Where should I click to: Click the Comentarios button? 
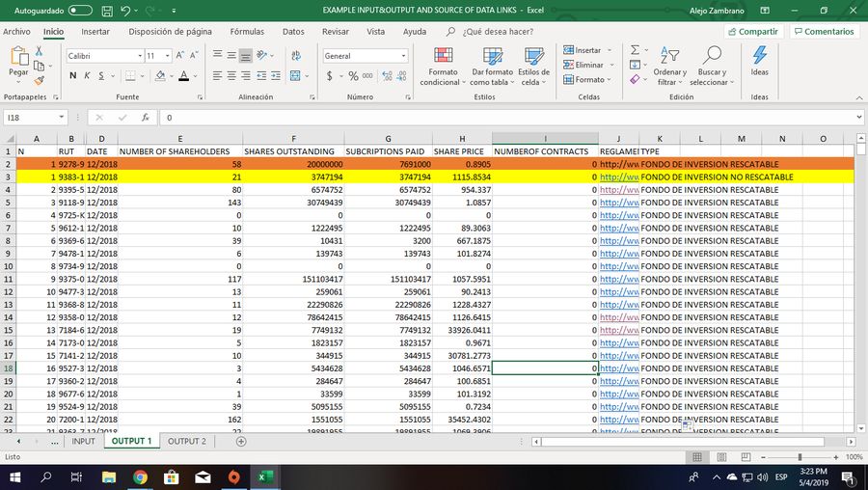pos(823,32)
